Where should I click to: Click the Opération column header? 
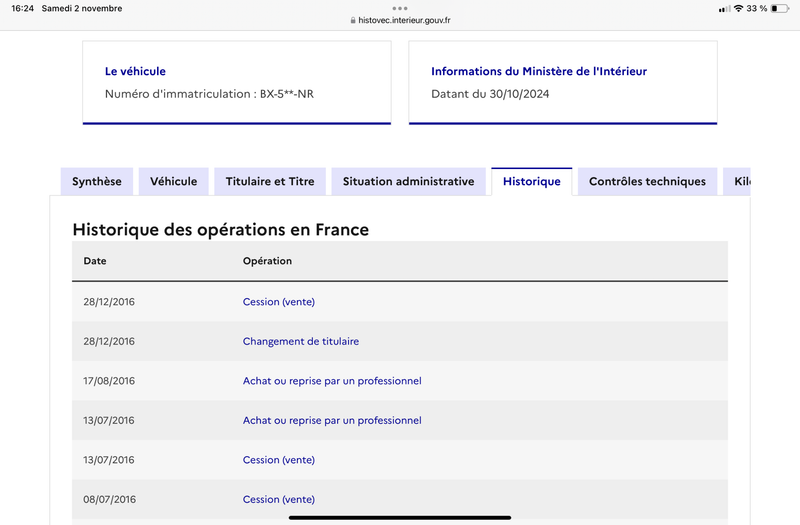click(x=267, y=261)
